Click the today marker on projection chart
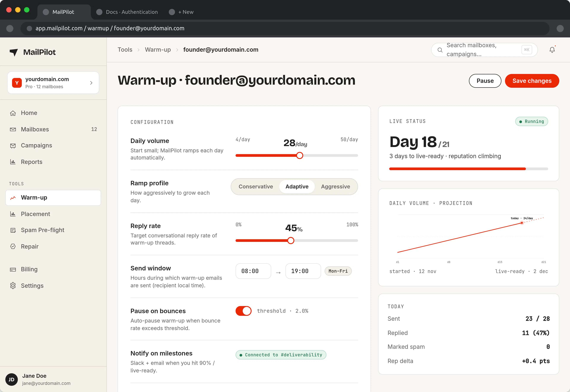 (x=522, y=223)
